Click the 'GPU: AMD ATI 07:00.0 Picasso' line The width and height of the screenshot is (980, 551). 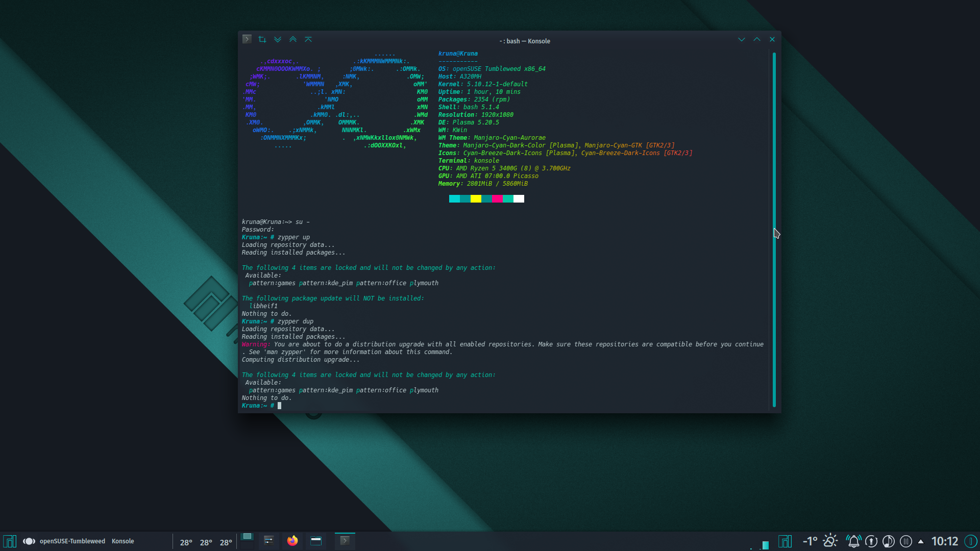(x=488, y=176)
